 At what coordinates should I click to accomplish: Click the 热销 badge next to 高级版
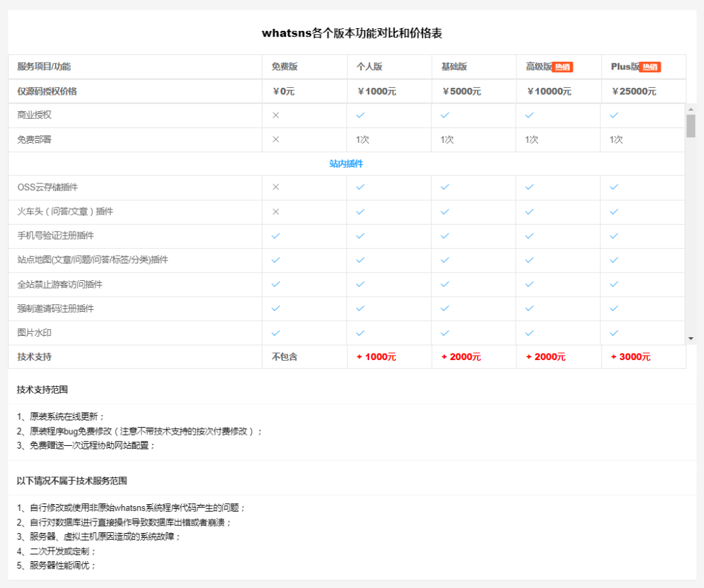click(562, 67)
